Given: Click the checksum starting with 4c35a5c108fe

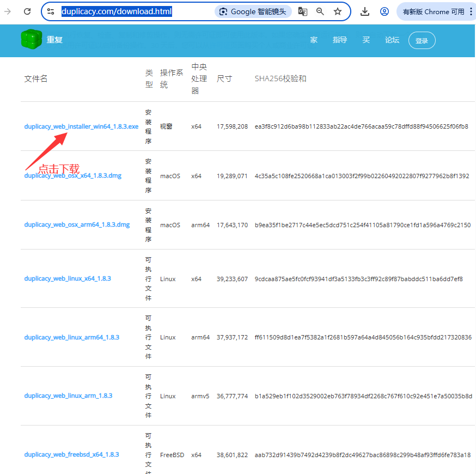Looking at the screenshot, I should 362,176.
